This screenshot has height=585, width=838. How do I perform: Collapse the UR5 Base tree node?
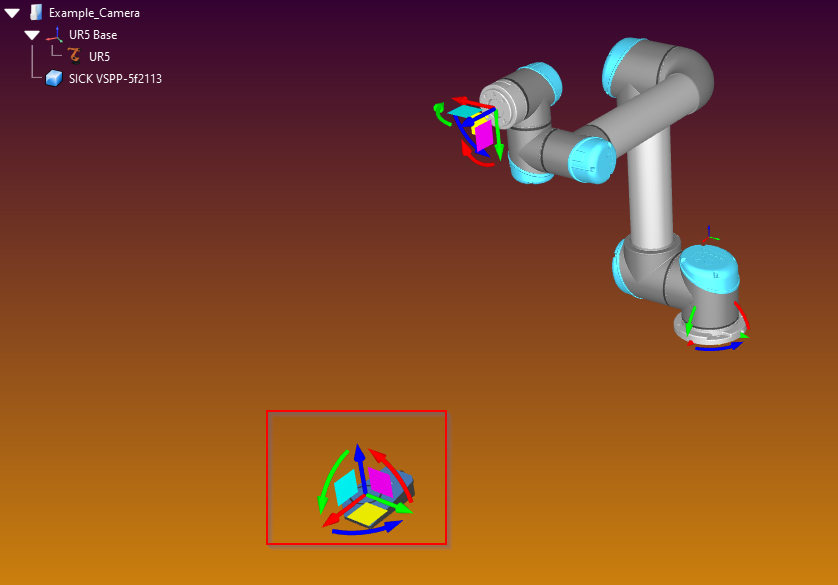(x=32, y=35)
